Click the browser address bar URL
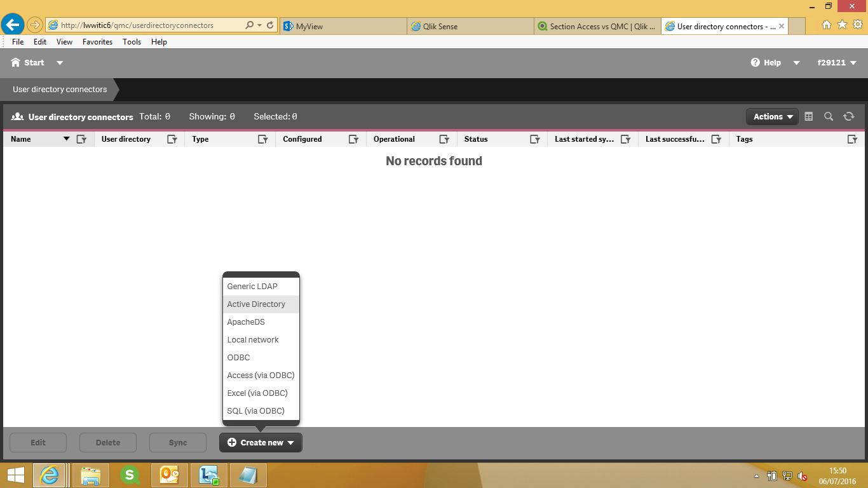 [137, 25]
